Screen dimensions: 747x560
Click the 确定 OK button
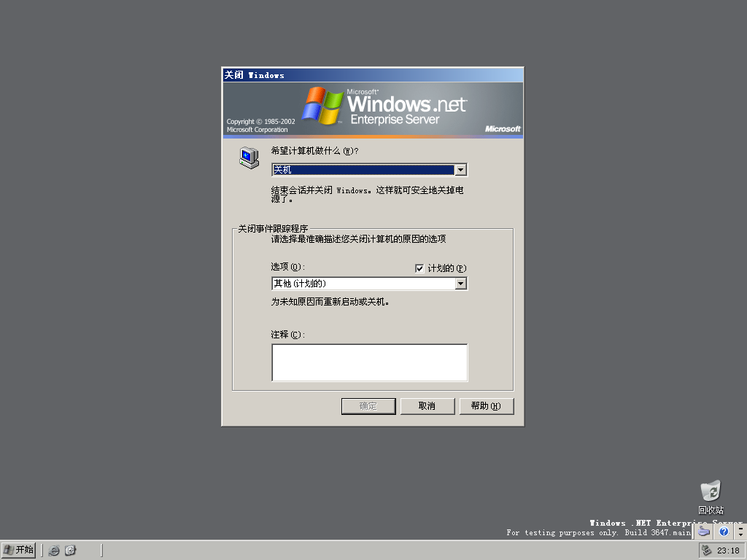(x=368, y=406)
